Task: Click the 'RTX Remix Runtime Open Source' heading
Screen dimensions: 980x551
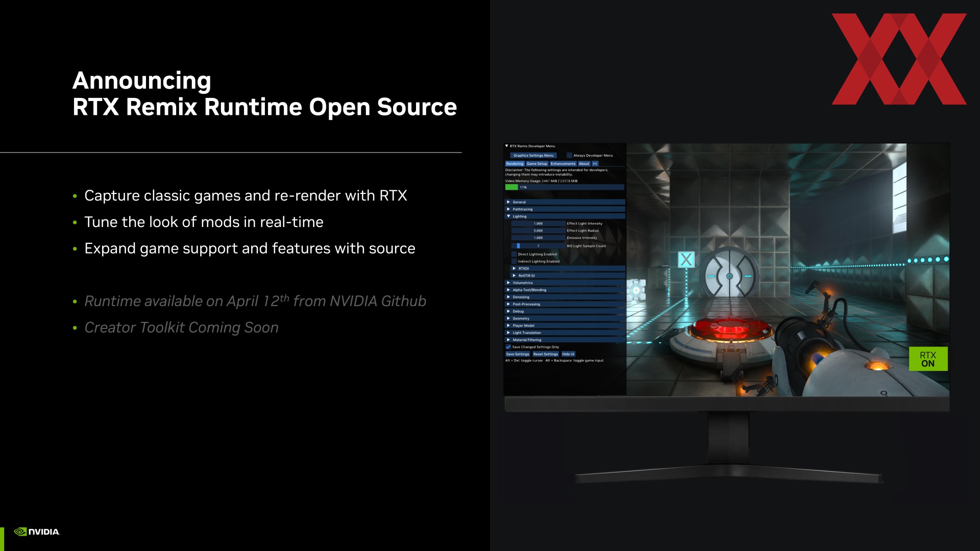Action: [264, 107]
